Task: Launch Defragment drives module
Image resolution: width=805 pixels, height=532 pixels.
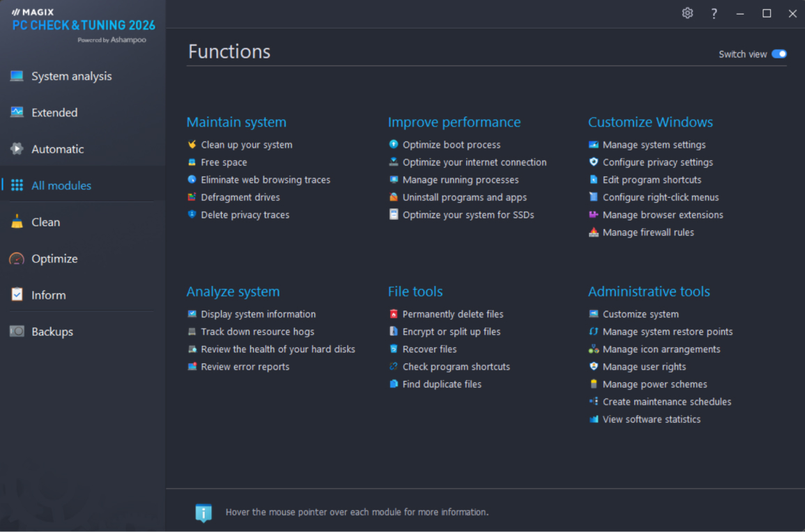Action: pos(240,198)
